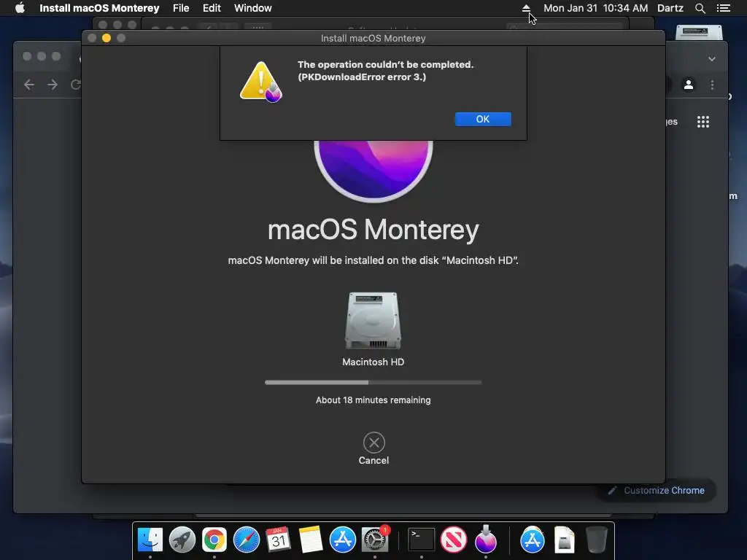
Task: Open the document stack in the Dock
Action: coord(565,540)
